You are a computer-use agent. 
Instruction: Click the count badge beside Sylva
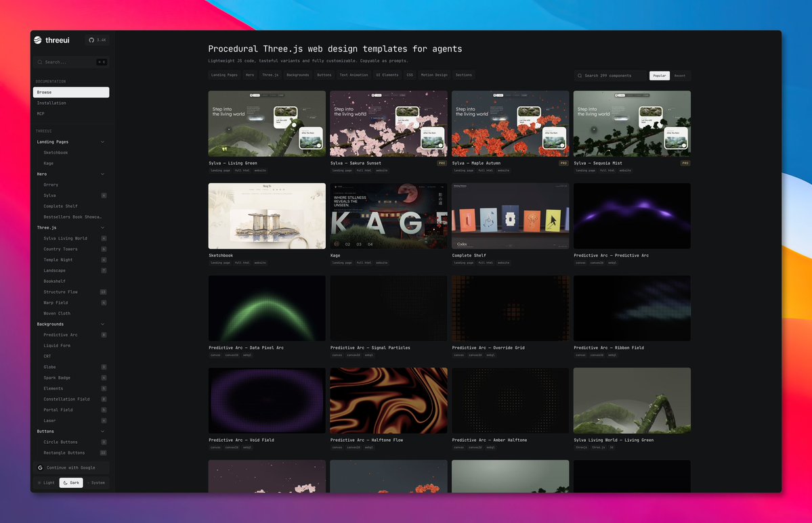(x=104, y=196)
